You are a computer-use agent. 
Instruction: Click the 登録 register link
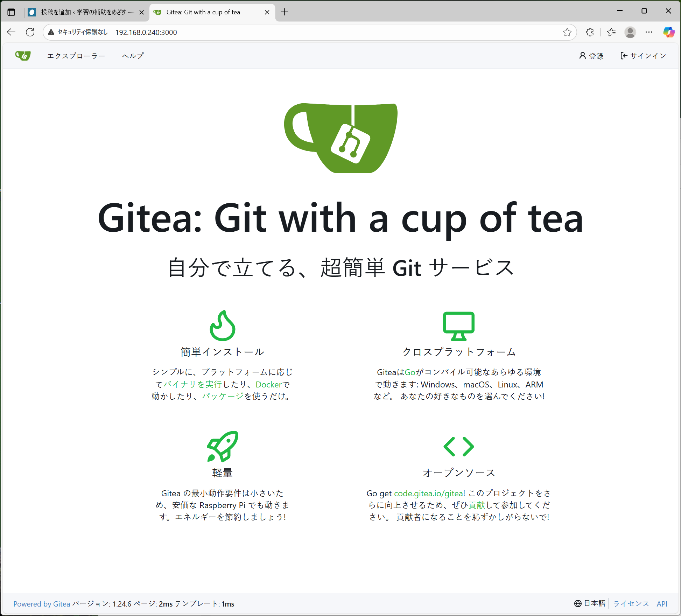pos(591,56)
